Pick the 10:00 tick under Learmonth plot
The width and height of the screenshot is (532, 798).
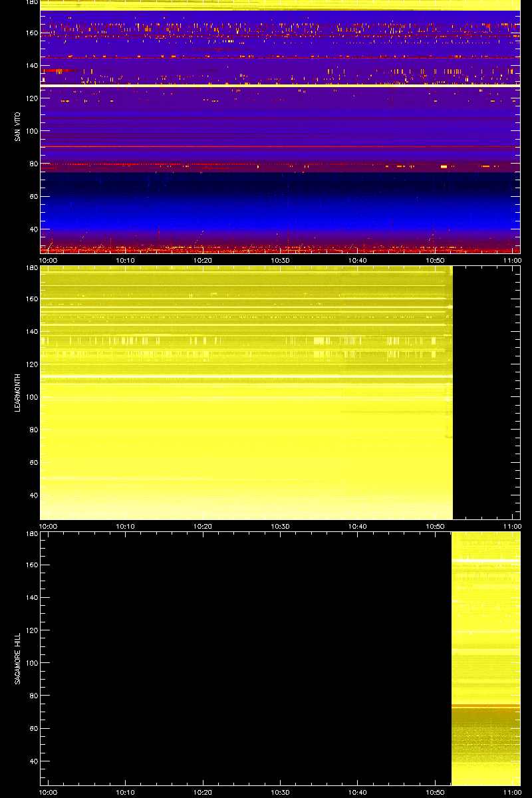click(x=48, y=526)
